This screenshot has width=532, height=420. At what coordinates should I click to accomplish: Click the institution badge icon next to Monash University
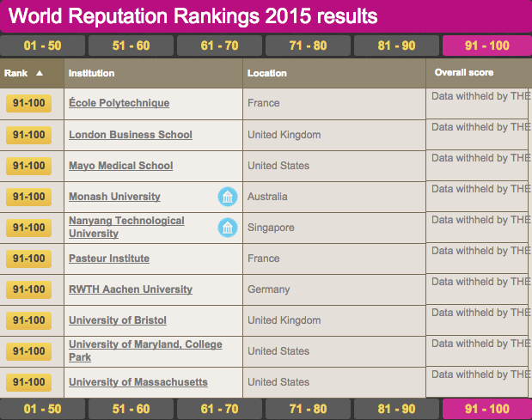227,197
